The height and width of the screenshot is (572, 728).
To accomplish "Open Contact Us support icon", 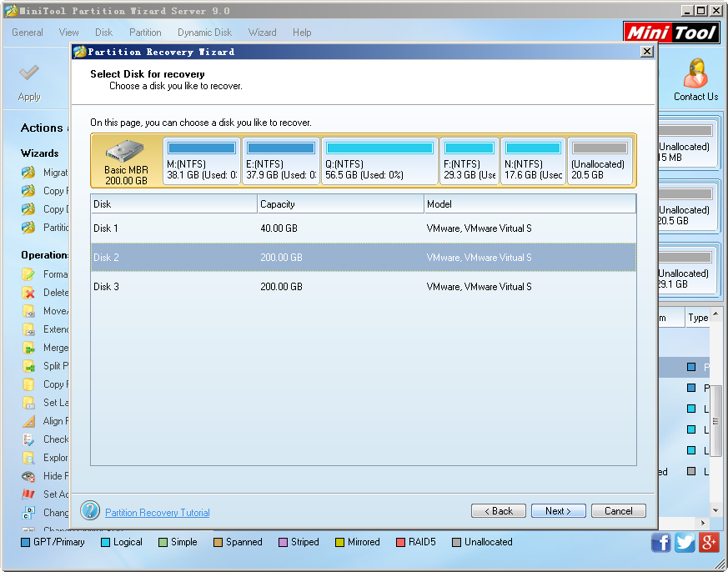I will tap(695, 73).
